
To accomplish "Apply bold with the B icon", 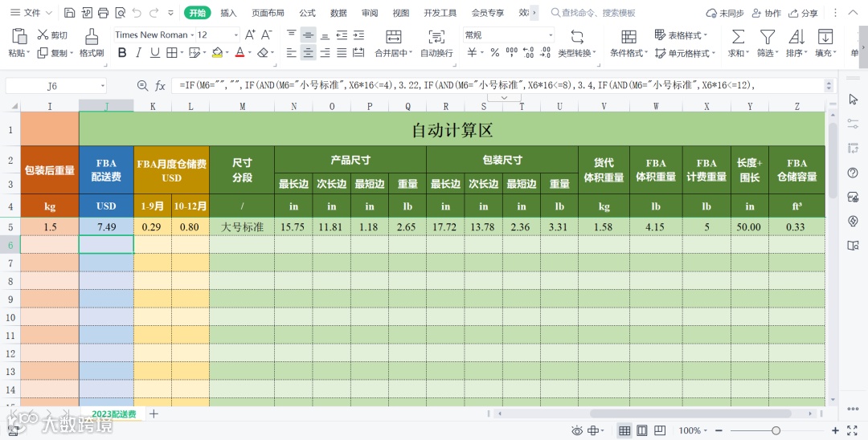I will 122,52.
